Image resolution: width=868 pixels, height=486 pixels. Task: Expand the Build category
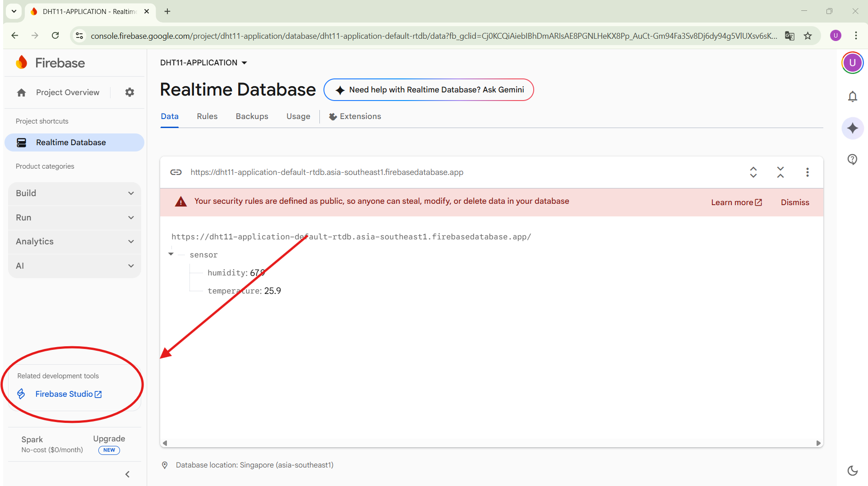(74, 193)
